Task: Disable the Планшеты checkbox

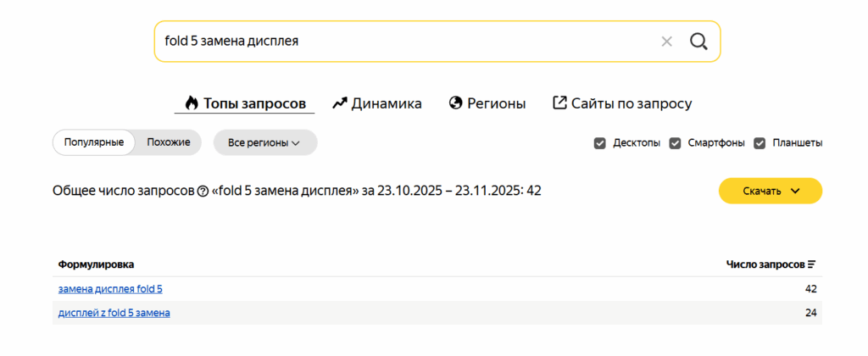Action: point(760,143)
